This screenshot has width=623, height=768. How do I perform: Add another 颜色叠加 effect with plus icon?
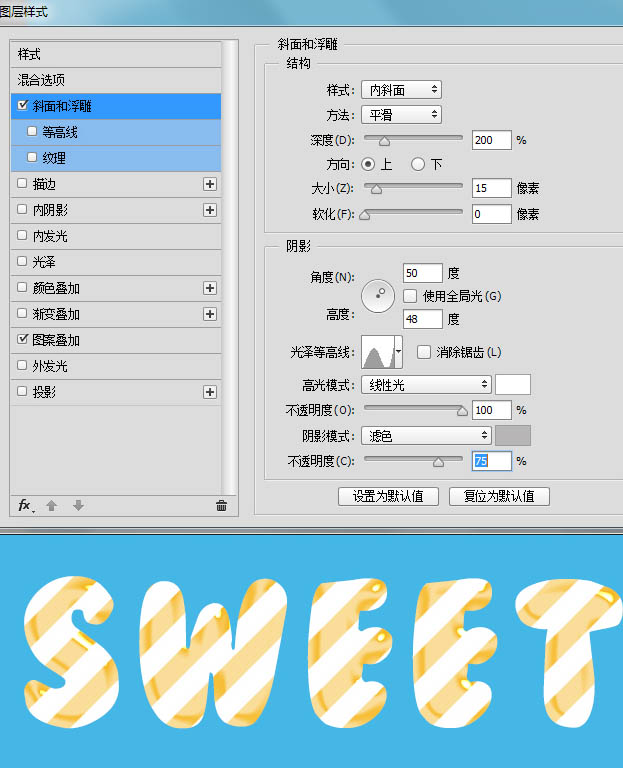click(x=210, y=288)
